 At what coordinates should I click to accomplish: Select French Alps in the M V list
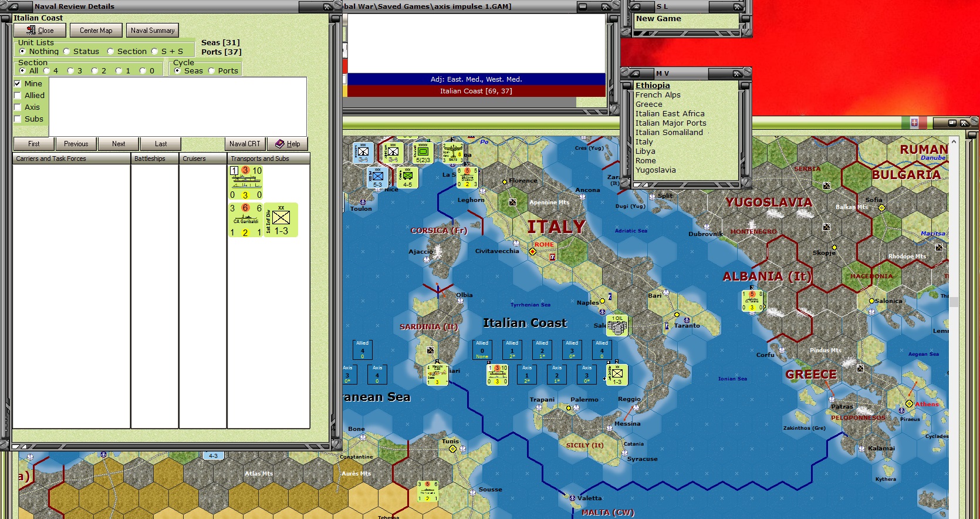click(x=658, y=95)
